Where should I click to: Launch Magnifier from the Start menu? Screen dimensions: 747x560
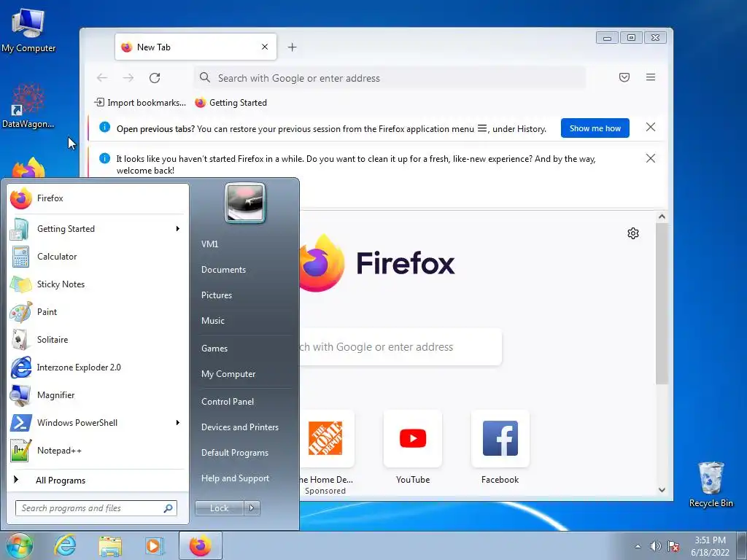98,394
